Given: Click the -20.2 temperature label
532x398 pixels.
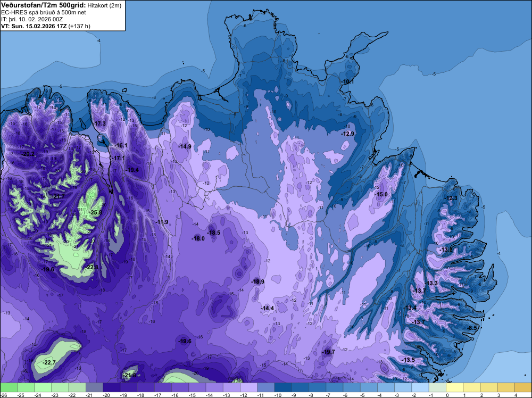Looking at the screenshot, I should click(x=29, y=154).
